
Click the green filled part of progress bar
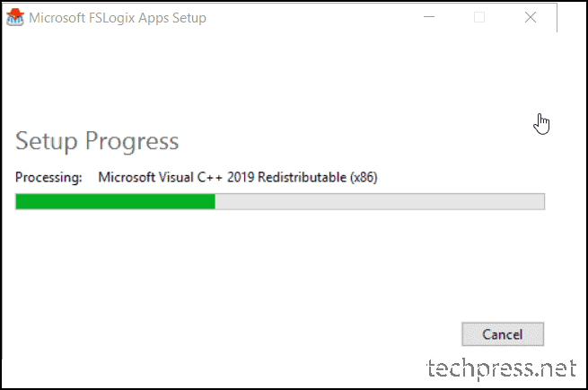click(x=115, y=201)
